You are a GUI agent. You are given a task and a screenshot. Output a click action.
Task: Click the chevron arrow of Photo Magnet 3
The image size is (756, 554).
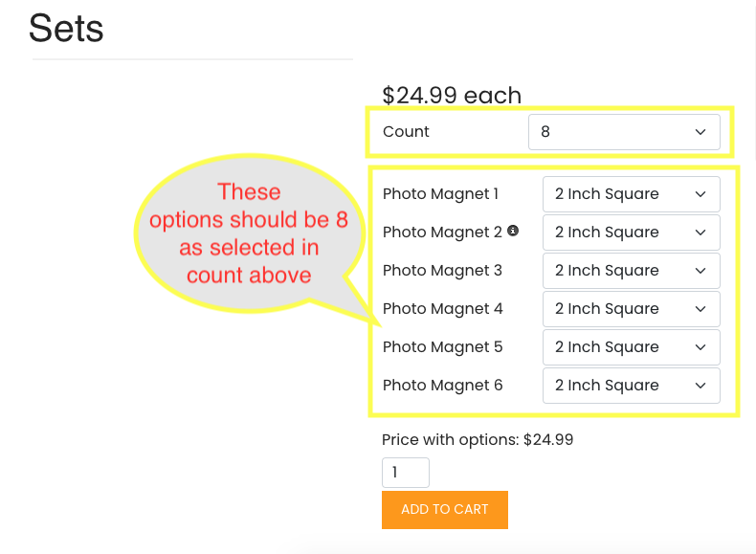click(x=700, y=271)
